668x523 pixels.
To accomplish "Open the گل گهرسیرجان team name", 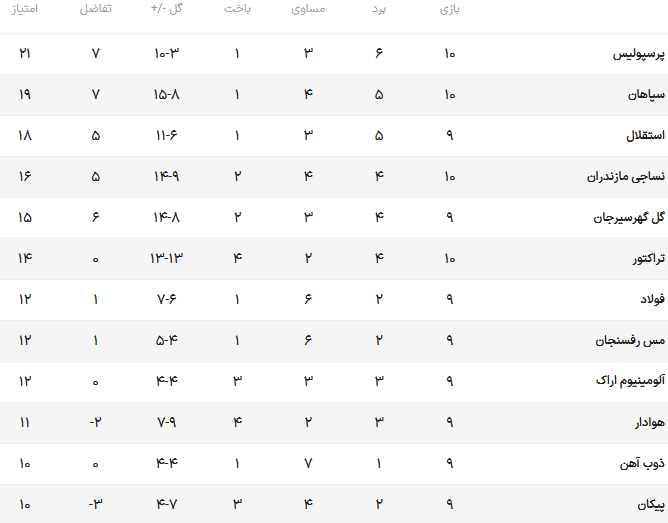I will [x=629, y=218].
